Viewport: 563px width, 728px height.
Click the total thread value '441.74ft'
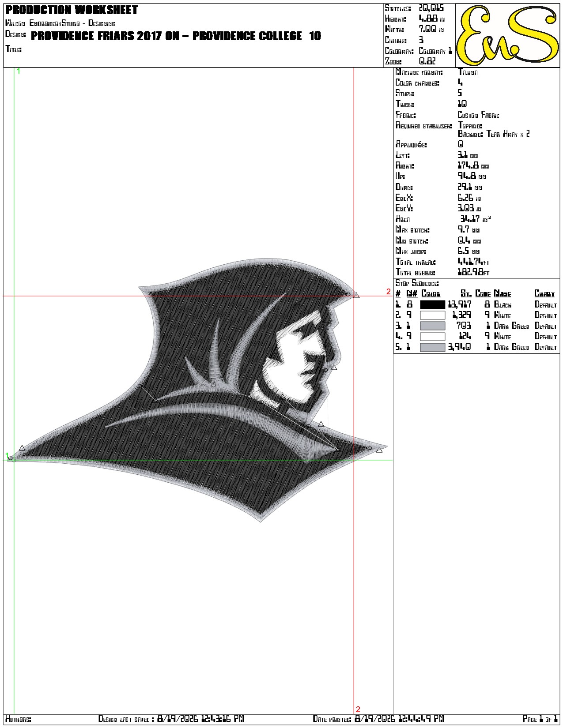[x=473, y=262]
